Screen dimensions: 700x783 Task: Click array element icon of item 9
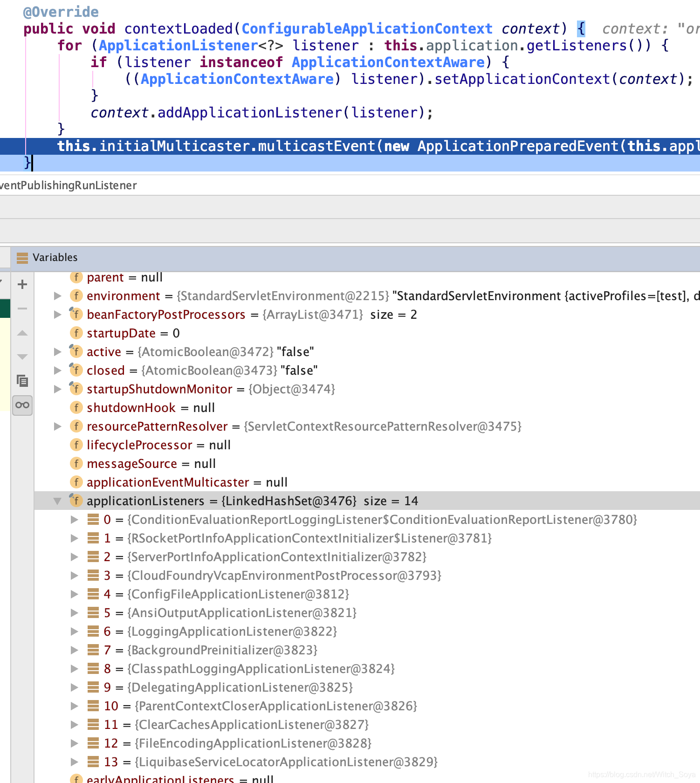pyautogui.click(x=93, y=687)
